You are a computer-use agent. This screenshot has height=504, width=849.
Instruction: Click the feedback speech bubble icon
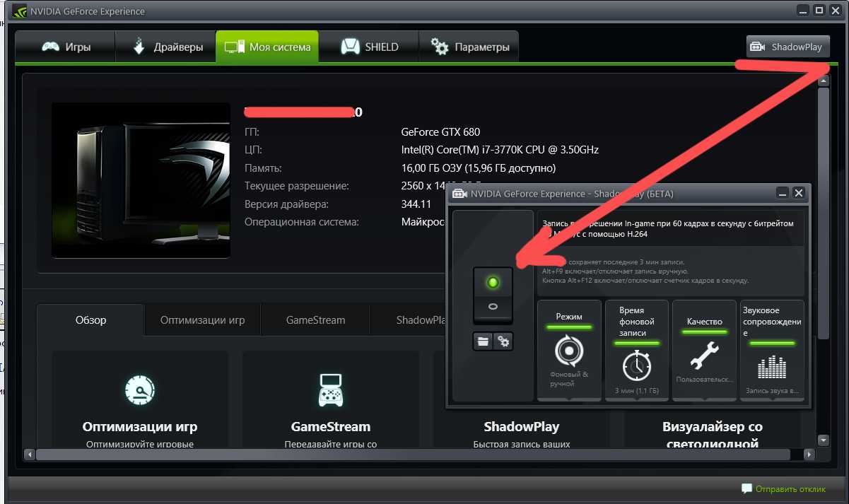[746, 488]
